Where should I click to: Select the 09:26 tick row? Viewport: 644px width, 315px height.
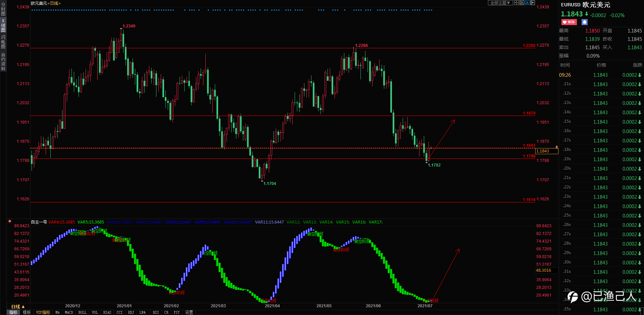click(601, 75)
